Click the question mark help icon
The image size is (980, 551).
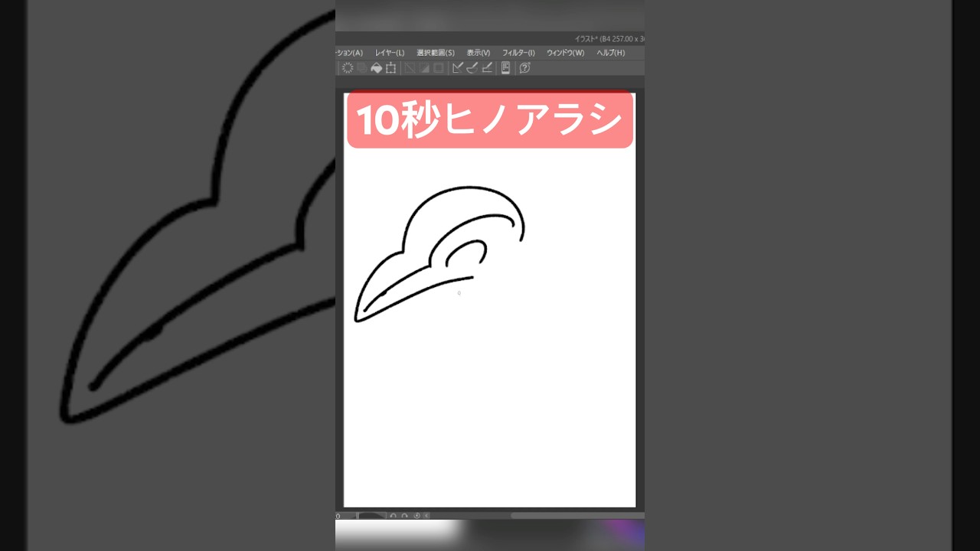(524, 67)
